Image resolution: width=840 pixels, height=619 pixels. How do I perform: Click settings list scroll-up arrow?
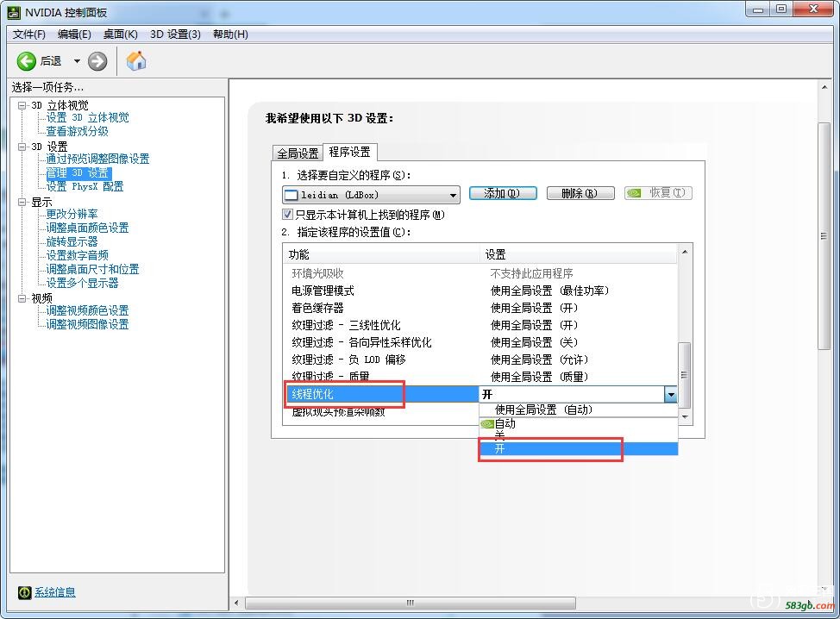click(685, 251)
